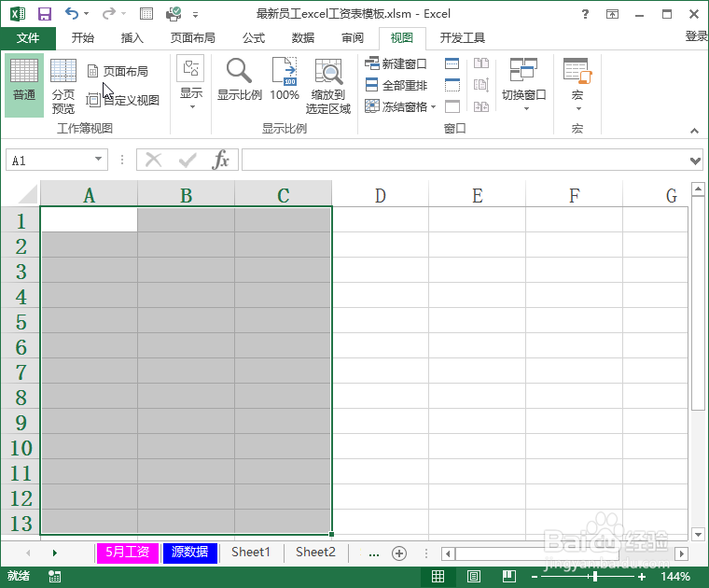Expand the Customize Quick Access Toolbar arrow
Screen dimensions: 709x588
coord(195,15)
